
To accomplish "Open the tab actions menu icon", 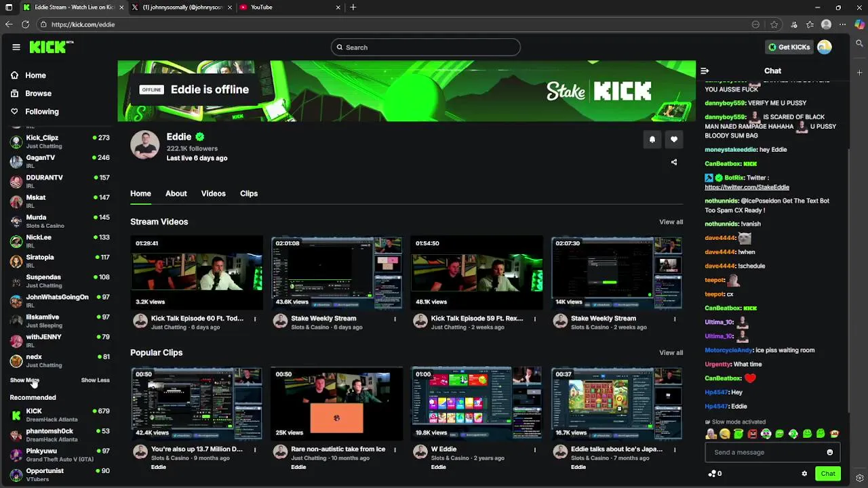I will [x=9, y=7].
